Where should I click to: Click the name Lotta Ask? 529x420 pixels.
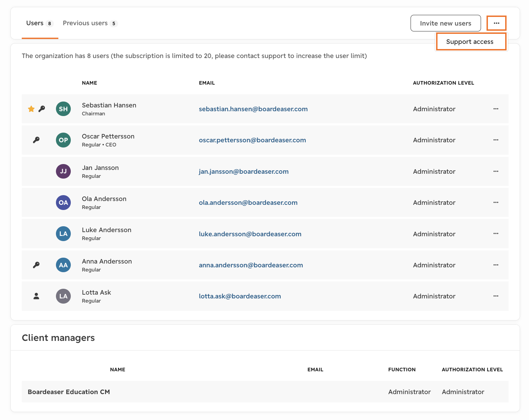pos(96,292)
